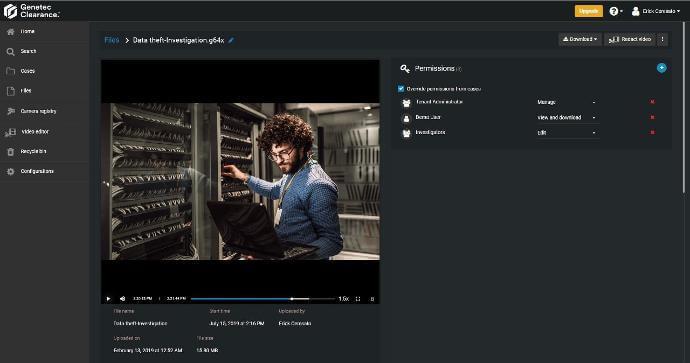Remove permission row set to Manage

point(652,102)
